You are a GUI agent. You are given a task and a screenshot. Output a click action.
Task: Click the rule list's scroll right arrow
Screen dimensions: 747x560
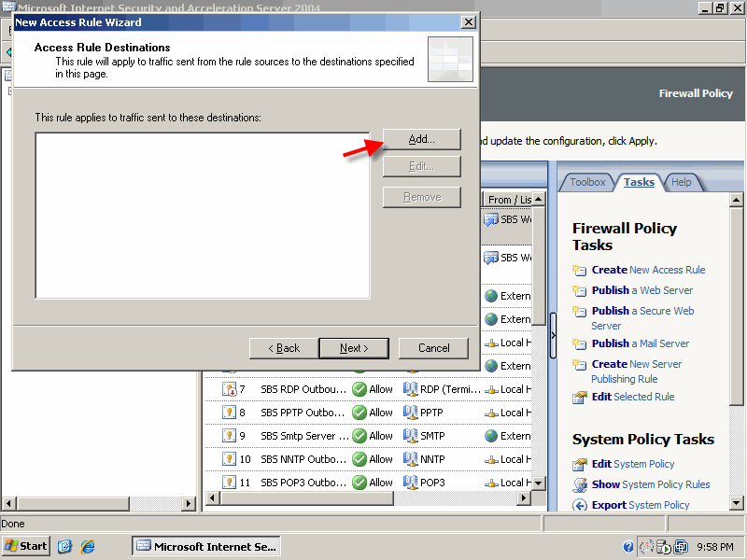point(524,498)
